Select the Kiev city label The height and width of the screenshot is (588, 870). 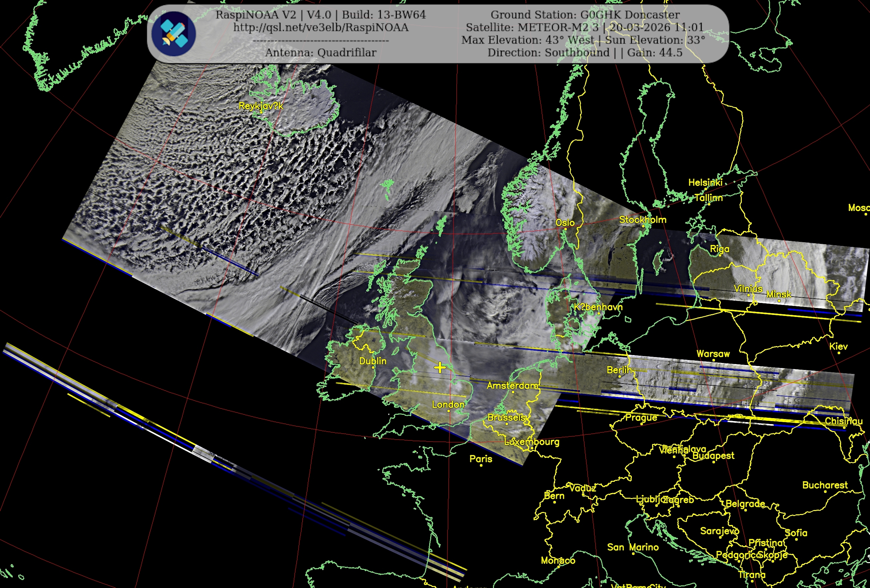838,346
